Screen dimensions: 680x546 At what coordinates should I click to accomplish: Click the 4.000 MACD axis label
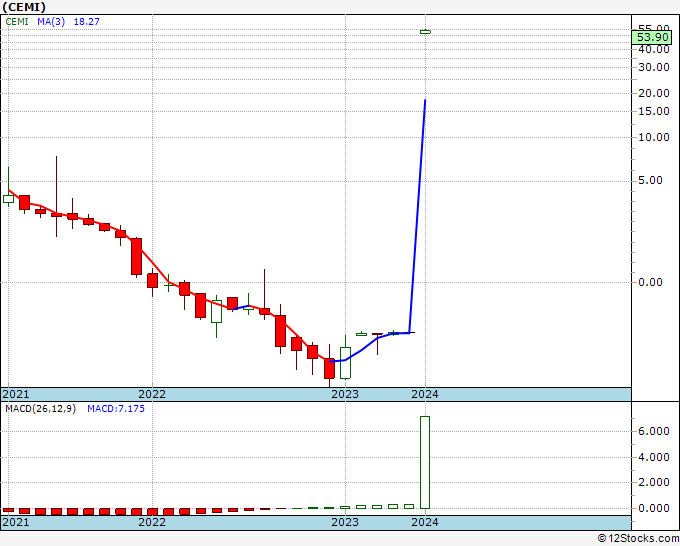tap(654, 458)
